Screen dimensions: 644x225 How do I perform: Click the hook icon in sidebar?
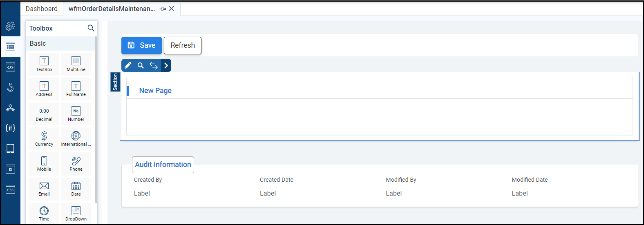10,87
